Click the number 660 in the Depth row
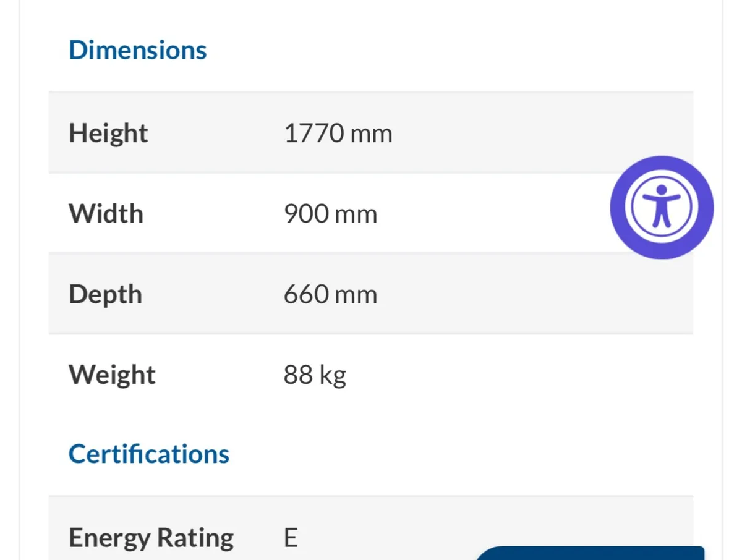The width and height of the screenshot is (742, 560). 306,295
